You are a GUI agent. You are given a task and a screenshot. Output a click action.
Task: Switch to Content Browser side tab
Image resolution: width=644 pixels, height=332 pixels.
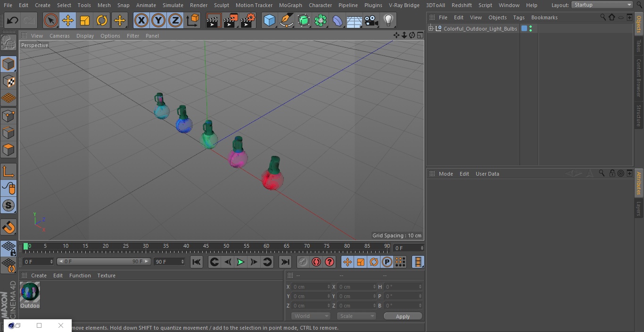[x=639, y=78]
